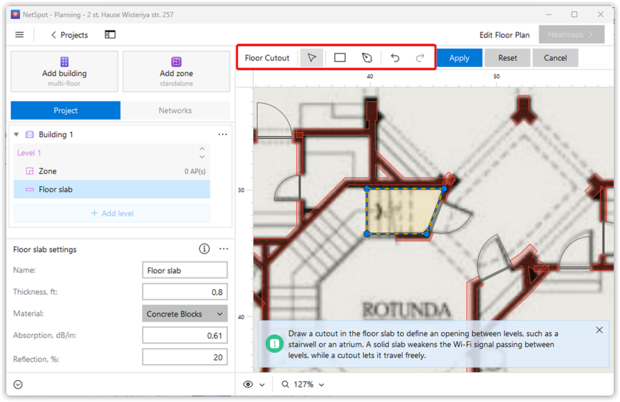620x402 pixels.
Task: Open the hamburger menu
Action: [19, 35]
